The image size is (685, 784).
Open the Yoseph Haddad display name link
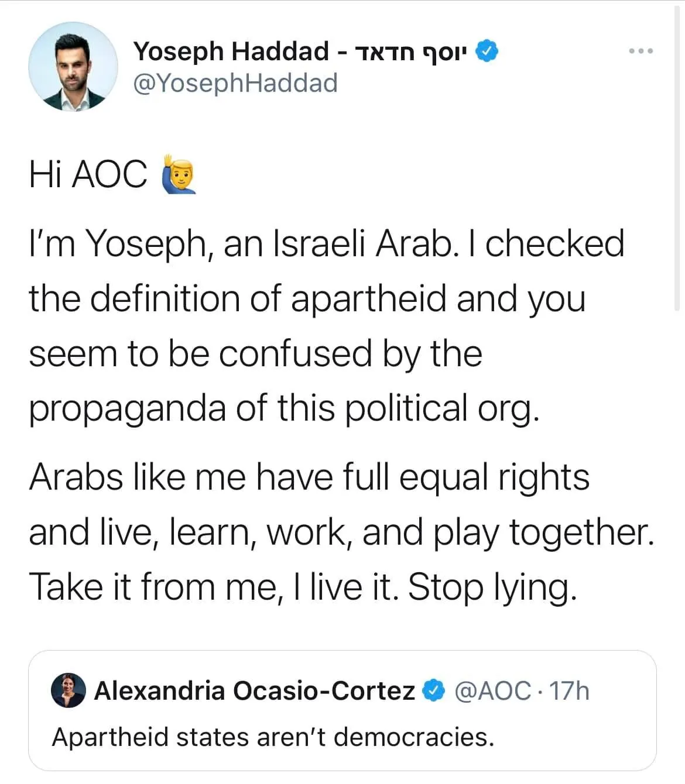click(231, 51)
